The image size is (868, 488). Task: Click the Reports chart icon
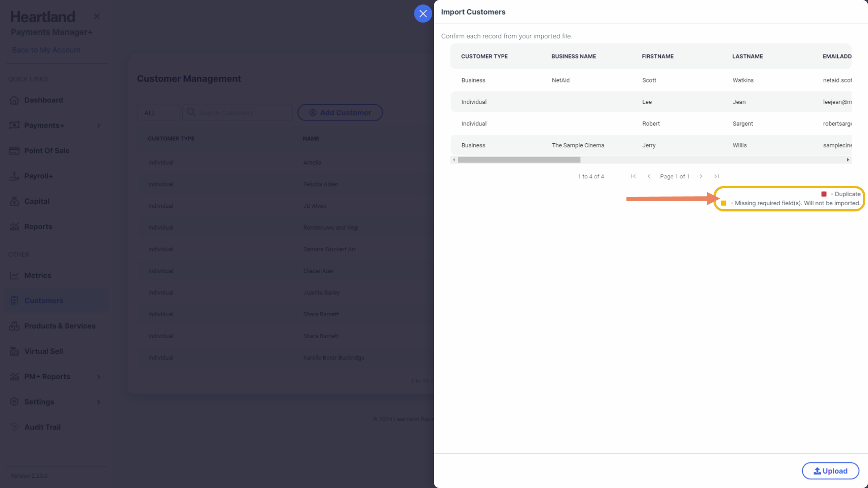[14, 227]
